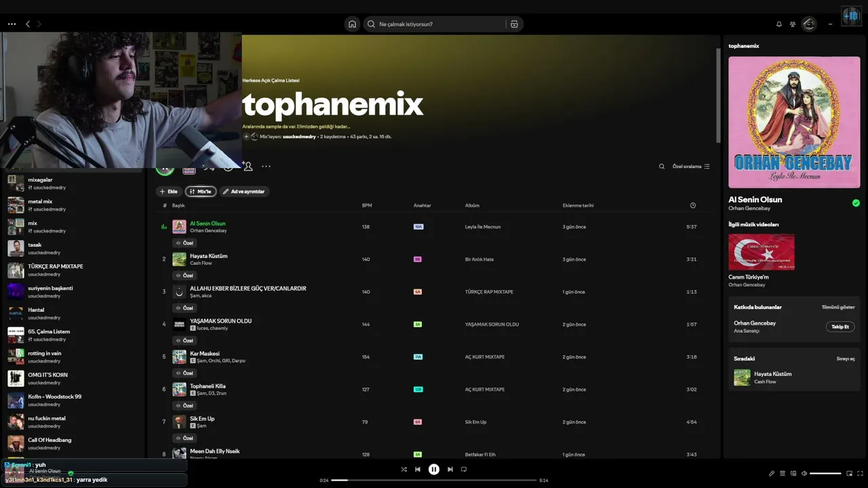Image resolution: width=868 pixels, height=488 pixels.
Task: Search within the playlist using the magnifier
Action: coord(662,166)
